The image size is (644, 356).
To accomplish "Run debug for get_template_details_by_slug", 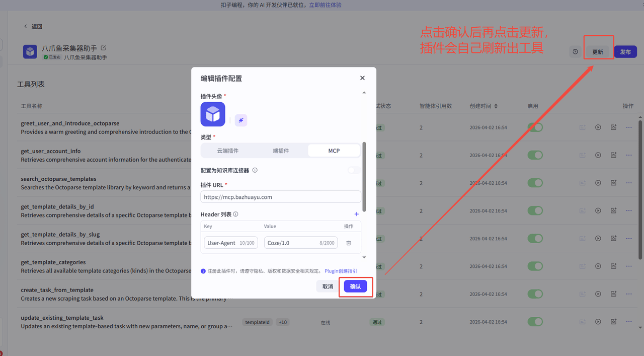I will click(598, 238).
